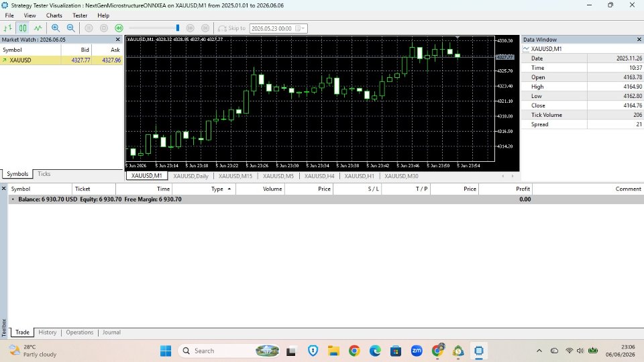This screenshot has width=644, height=362.
Task: Click the green rewind button
Action: [x=119, y=28]
